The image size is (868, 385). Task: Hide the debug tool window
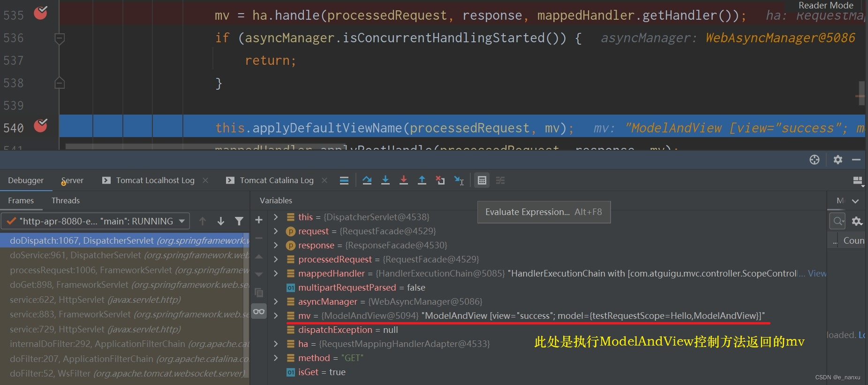[856, 160]
